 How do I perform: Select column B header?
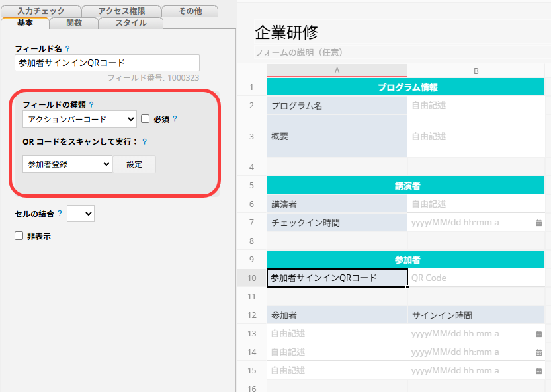coord(476,71)
